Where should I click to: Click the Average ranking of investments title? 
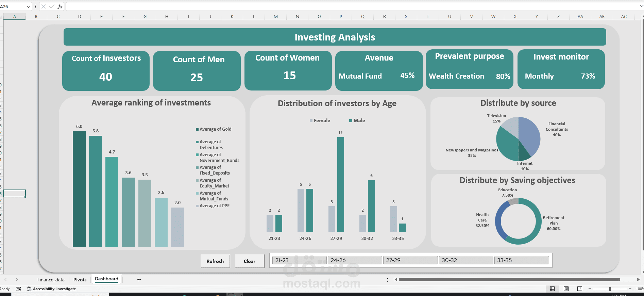(x=151, y=103)
